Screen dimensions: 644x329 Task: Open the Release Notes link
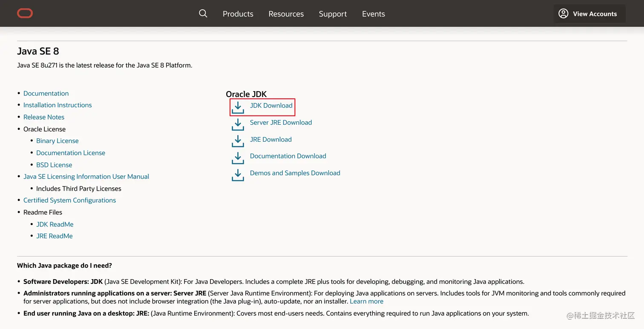pyautogui.click(x=44, y=117)
